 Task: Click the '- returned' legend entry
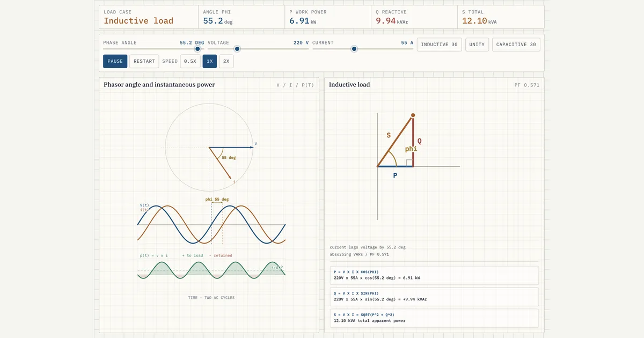pyautogui.click(x=221, y=255)
